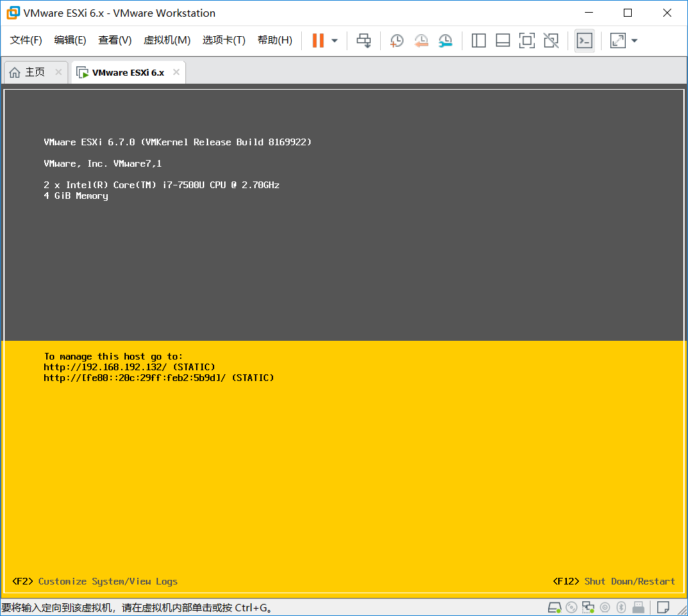Click the VMware ESXi 6.7.0 build text
The width and height of the screenshot is (688, 616).
178,142
